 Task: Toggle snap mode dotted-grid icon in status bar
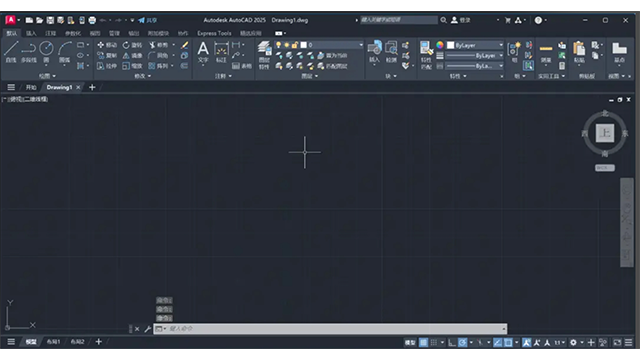(434, 342)
